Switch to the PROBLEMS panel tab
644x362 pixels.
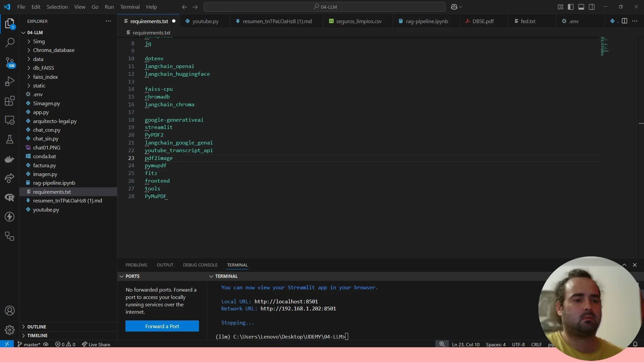pos(136,265)
